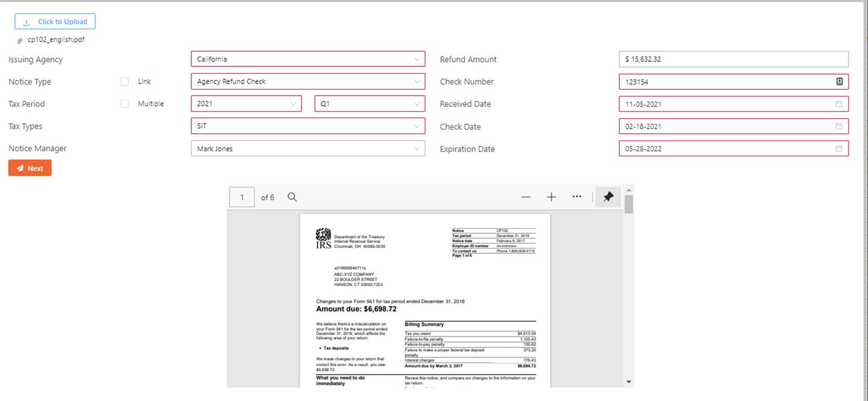The height and width of the screenshot is (401, 868).
Task: Click the Refund Amount input field
Action: (x=733, y=59)
